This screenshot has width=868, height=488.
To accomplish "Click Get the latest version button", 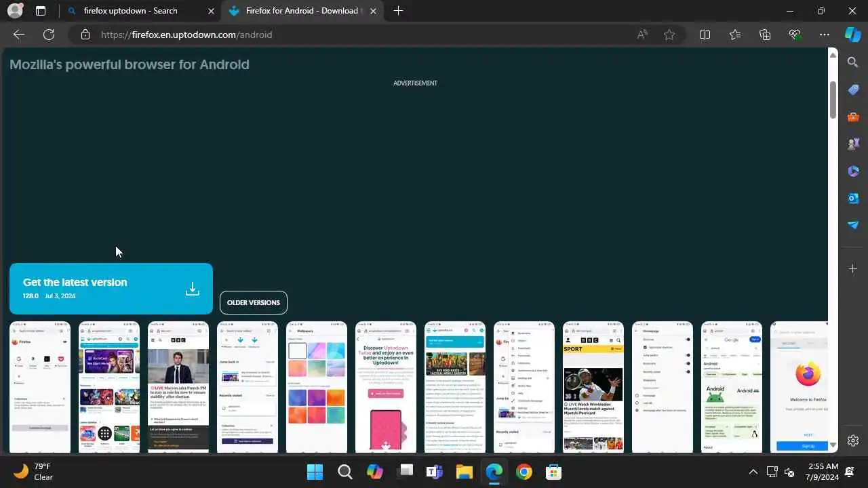I will tap(111, 289).
